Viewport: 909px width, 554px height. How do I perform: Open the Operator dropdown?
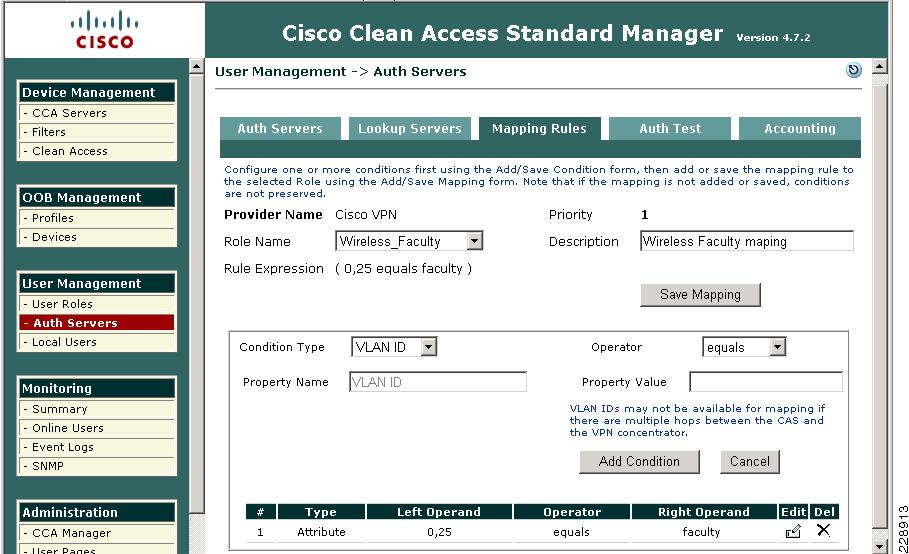(777, 347)
